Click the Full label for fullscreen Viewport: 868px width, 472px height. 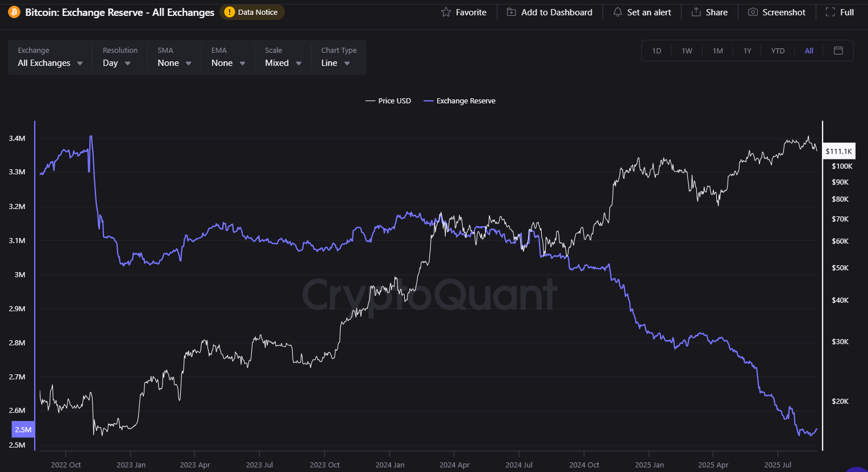847,12
